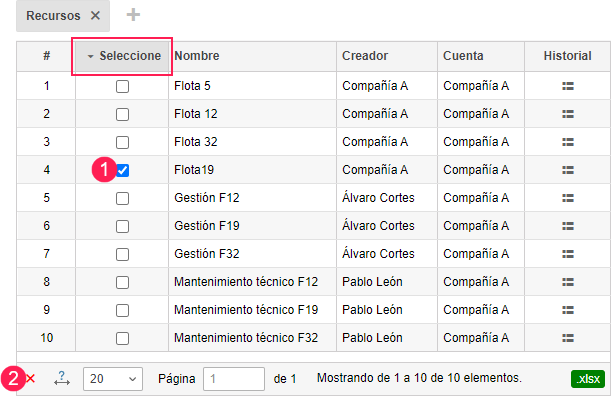Image resolution: width=611 pixels, height=396 pixels.
Task: Select the Gestión F19 checkbox
Action: point(122,226)
